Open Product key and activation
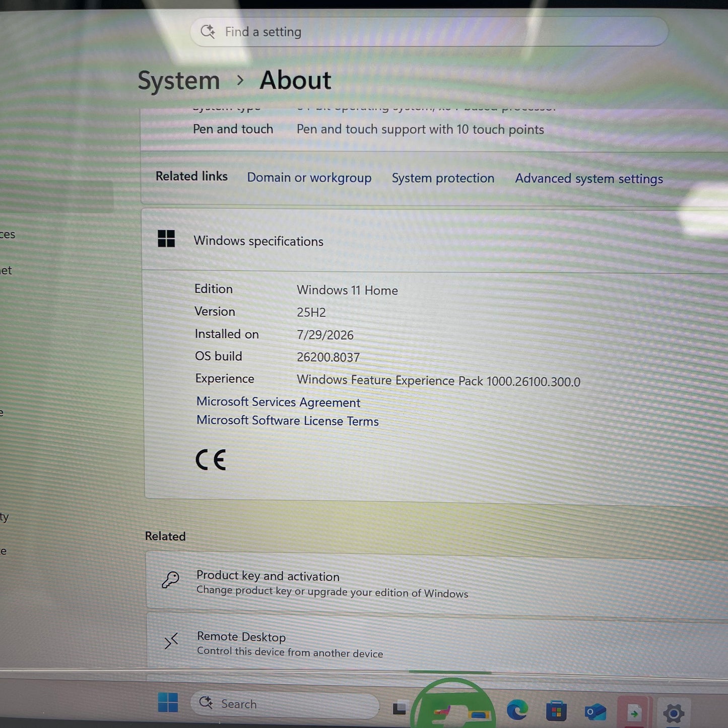 (x=437, y=583)
